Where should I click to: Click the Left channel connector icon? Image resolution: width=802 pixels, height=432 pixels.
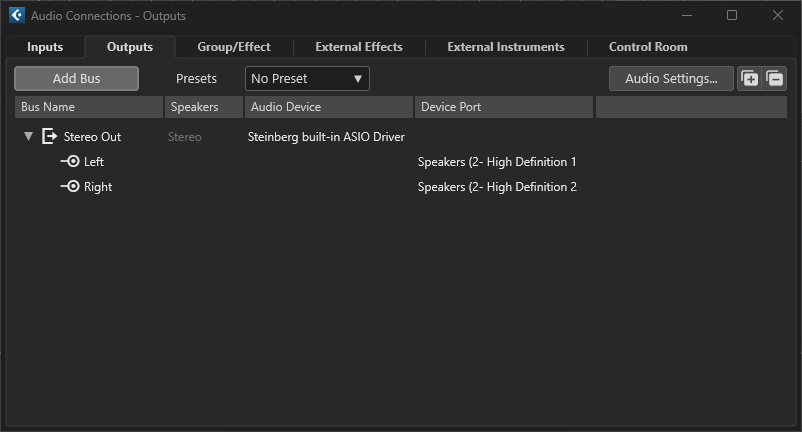[70, 162]
